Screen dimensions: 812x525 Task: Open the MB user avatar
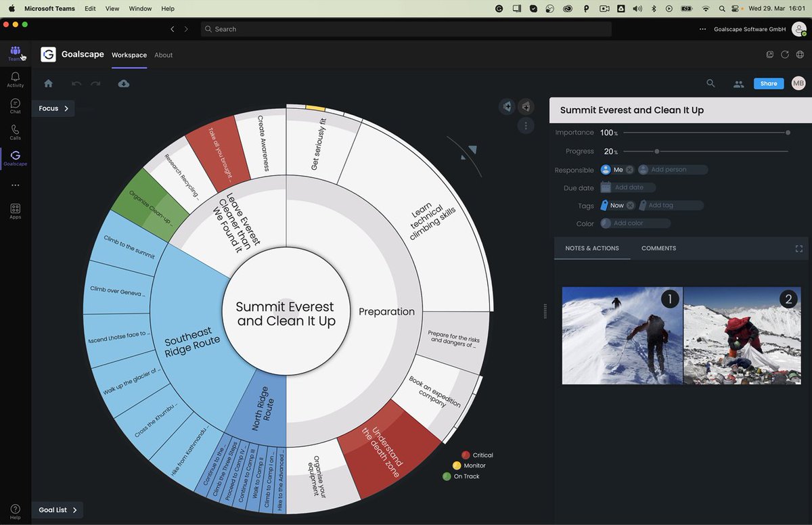point(798,83)
